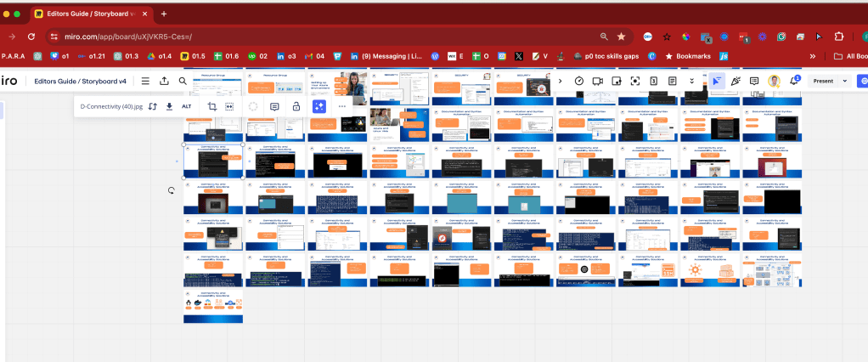Click the card with number 3 icon
Screen dimensions: 868x362
pyautogui.click(x=653, y=81)
